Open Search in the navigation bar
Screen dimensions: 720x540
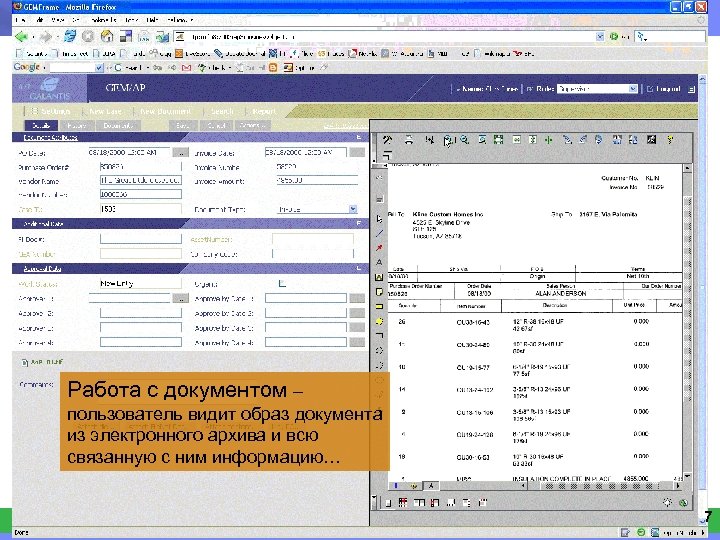pos(222,111)
